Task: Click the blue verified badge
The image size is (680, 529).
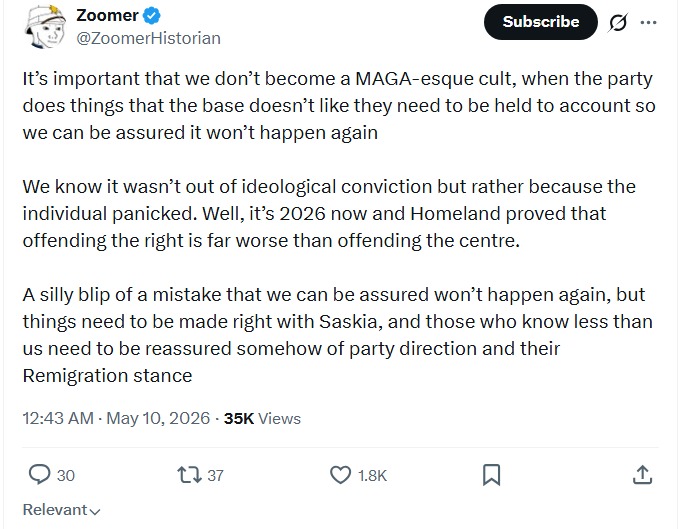Action: [152, 16]
